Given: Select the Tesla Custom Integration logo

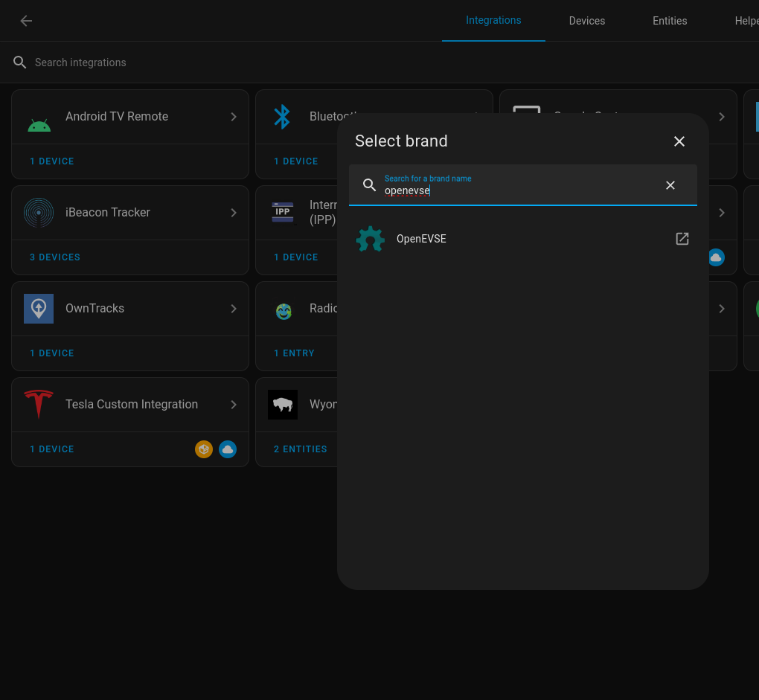Looking at the screenshot, I should [x=39, y=404].
